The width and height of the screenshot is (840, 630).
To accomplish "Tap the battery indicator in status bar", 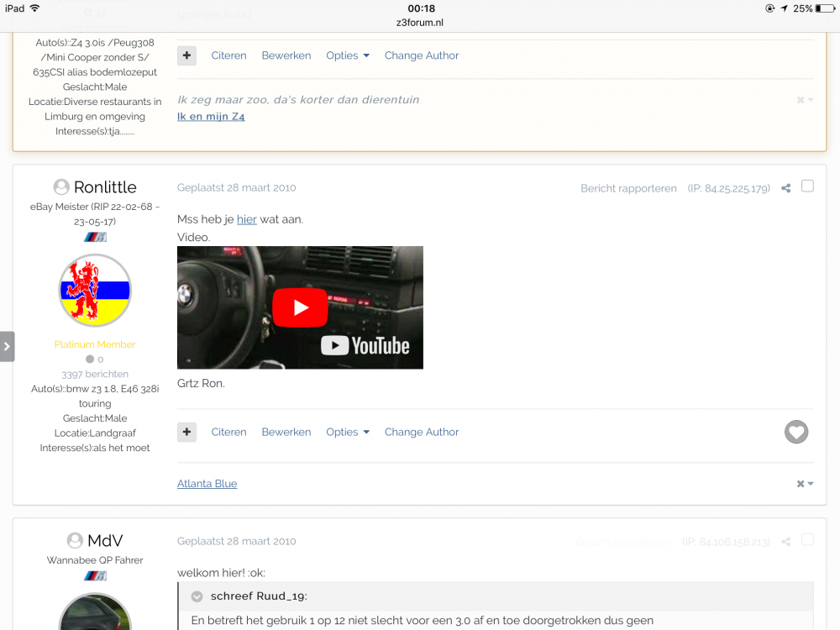I will point(825,8).
